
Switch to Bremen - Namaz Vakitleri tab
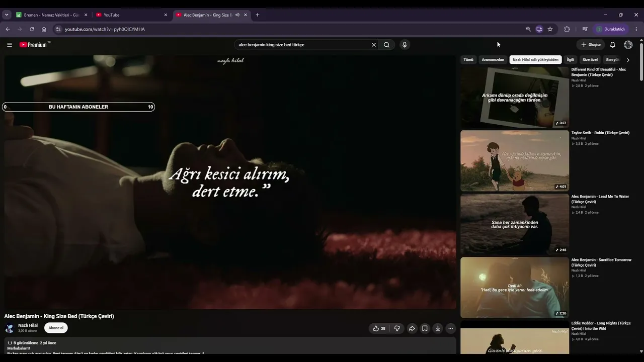tap(52, 15)
